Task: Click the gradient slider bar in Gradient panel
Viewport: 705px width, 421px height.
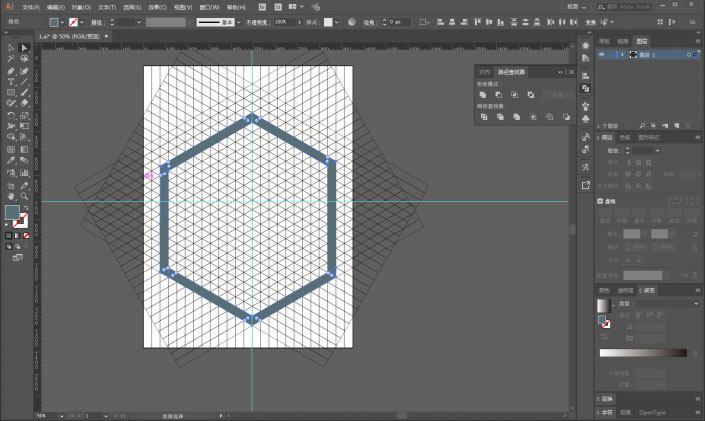Action: coord(643,353)
